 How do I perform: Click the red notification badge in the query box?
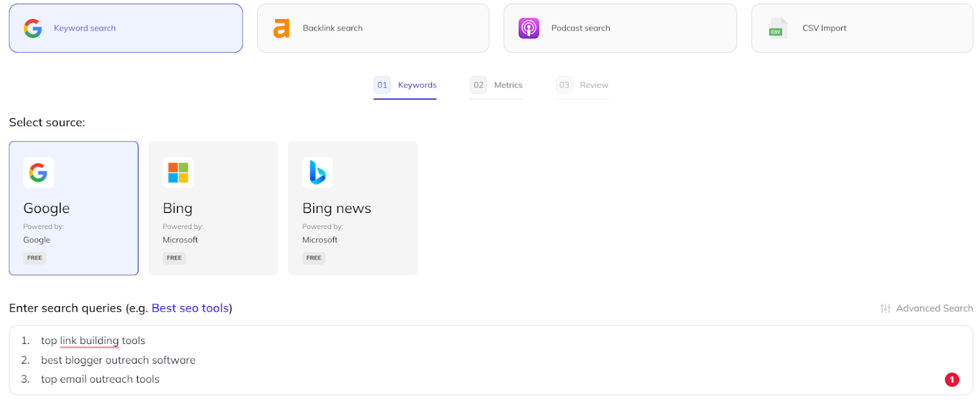(952, 380)
